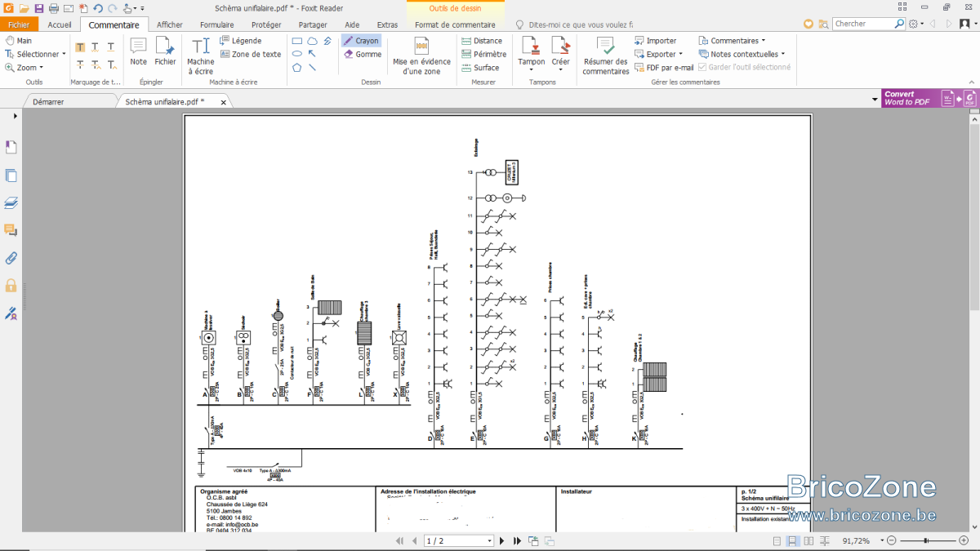980x551 pixels.
Task: Click FDF par e-mail button
Action: [664, 67]
